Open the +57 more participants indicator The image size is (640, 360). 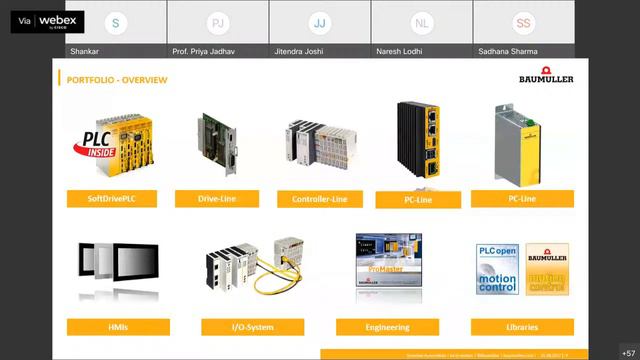(x=629, y=353)
